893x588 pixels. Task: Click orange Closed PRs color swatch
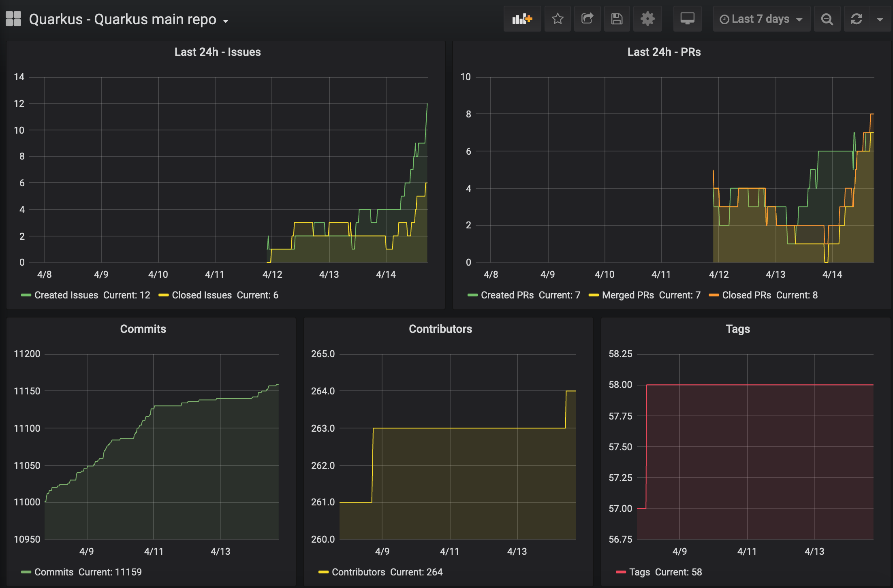coord(714,295)
